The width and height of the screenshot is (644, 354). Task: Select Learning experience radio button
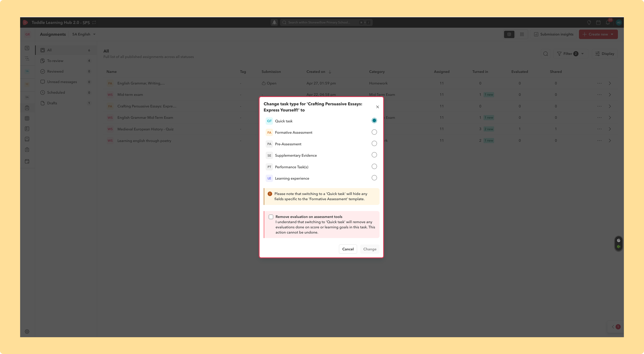(374, 178)
